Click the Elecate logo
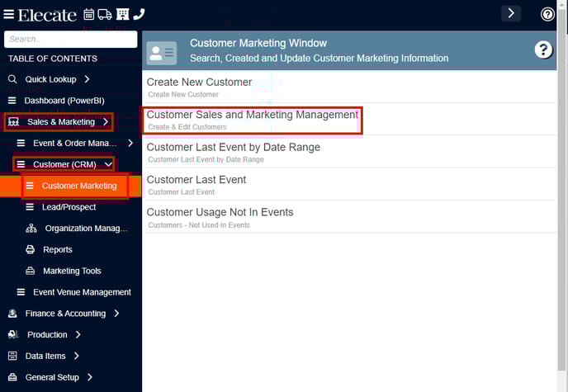The image size is (568, 392). click(x=47, y=15)
